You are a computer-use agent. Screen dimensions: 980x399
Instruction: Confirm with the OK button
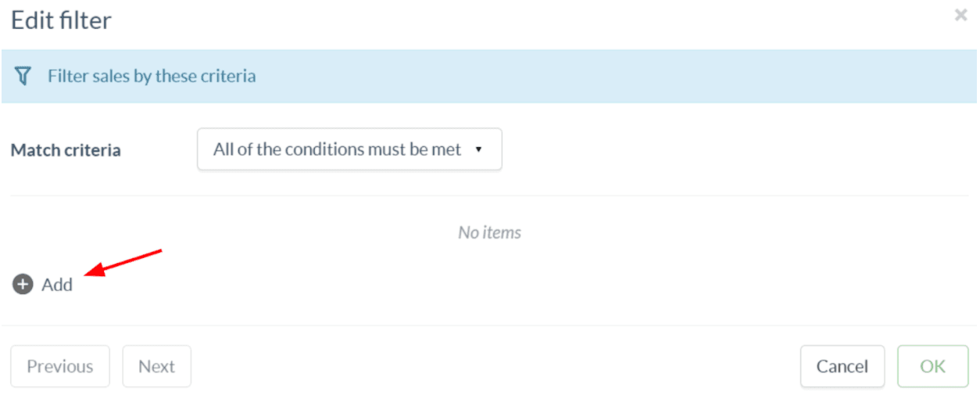(x=932, y=366)
